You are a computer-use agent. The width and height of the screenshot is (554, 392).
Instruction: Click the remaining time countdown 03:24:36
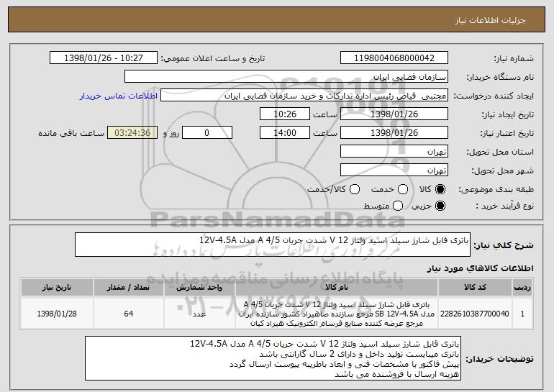(132, 133)
